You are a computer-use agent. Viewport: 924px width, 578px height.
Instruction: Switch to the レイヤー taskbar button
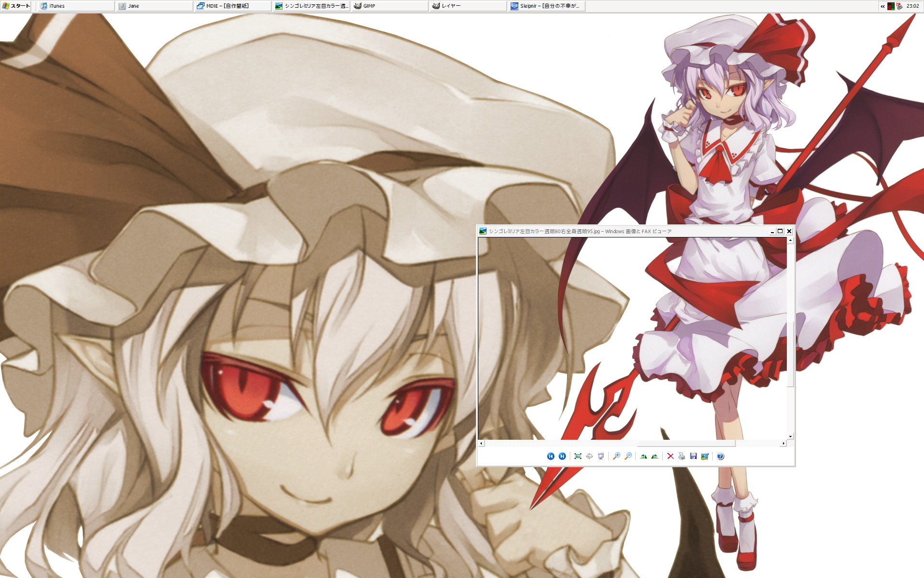coord(468,6)
